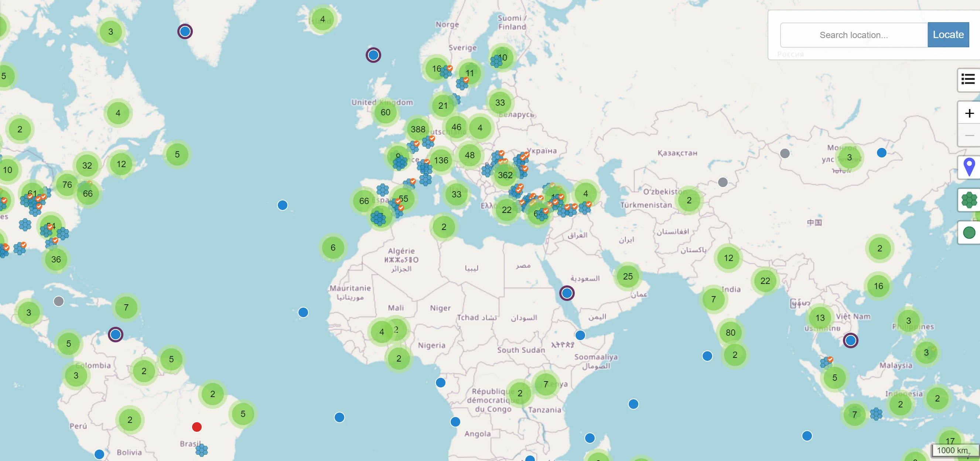Open the 388 cluster near Germany
The image size is (980, 461).
coord(418,129)
